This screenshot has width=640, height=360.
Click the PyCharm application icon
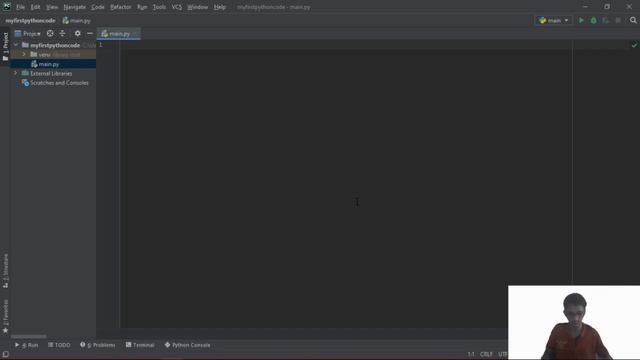pos(7,7)
